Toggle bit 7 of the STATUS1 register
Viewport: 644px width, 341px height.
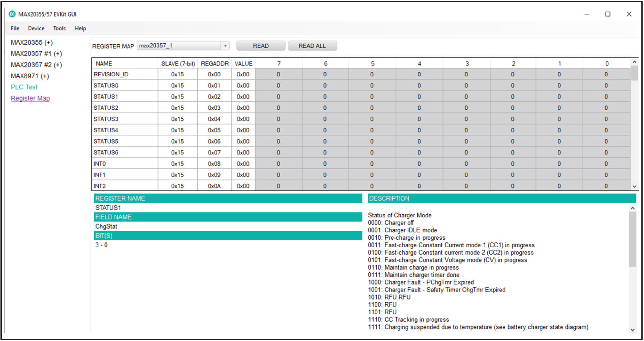[278, 97]
